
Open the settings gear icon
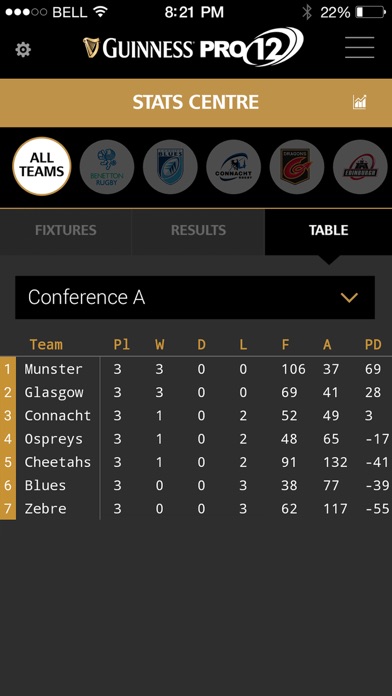23,49
